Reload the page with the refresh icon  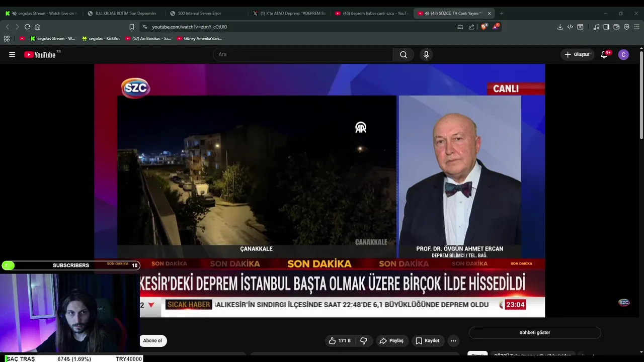click(27, 27)
